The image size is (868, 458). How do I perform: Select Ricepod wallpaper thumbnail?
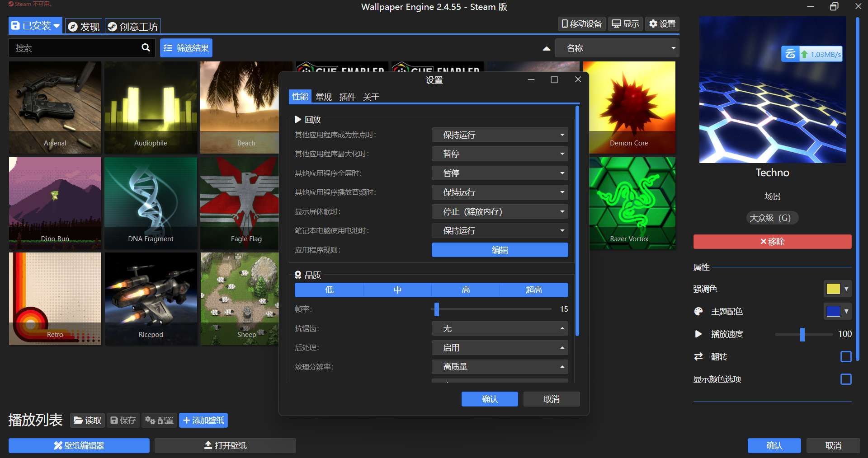point(151,299)
